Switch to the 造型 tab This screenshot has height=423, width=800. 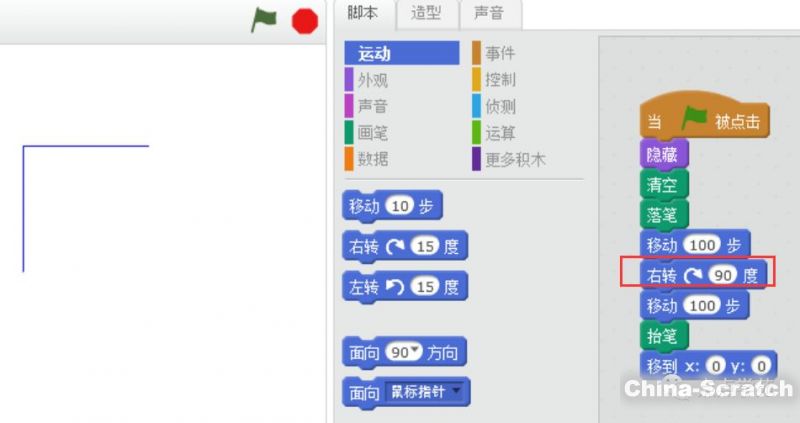(426, 13)
